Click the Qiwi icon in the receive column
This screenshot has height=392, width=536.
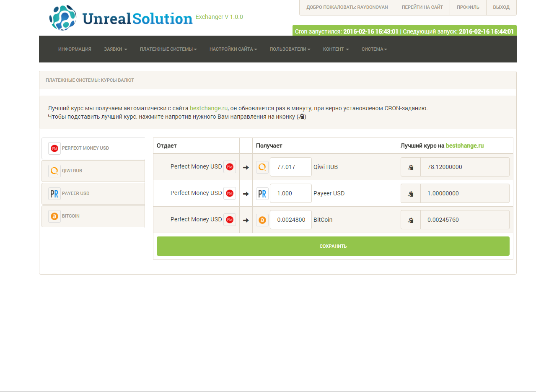[x=262, y=167]
